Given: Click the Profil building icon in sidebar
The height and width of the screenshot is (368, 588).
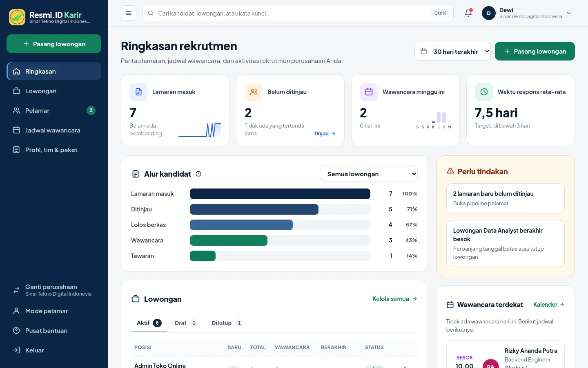Looking at the screenshot, I should click(x=16, y=150).
